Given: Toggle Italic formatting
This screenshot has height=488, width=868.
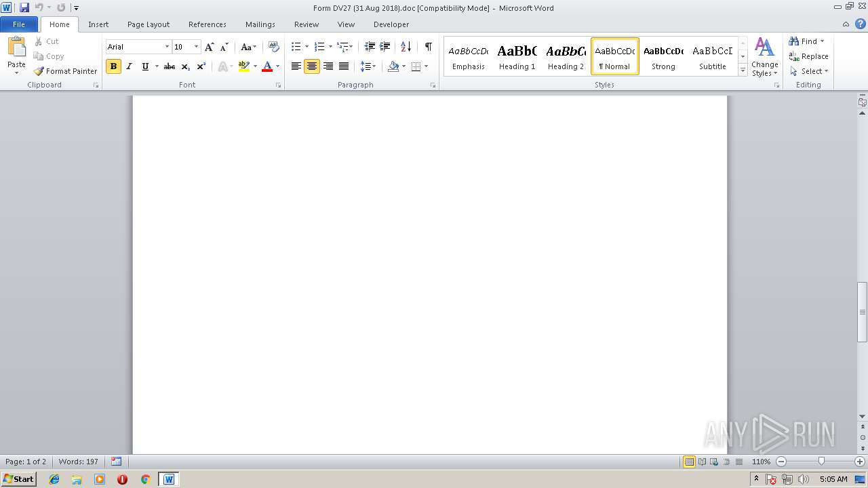Looking at the screenshot, I should (129, 66).
